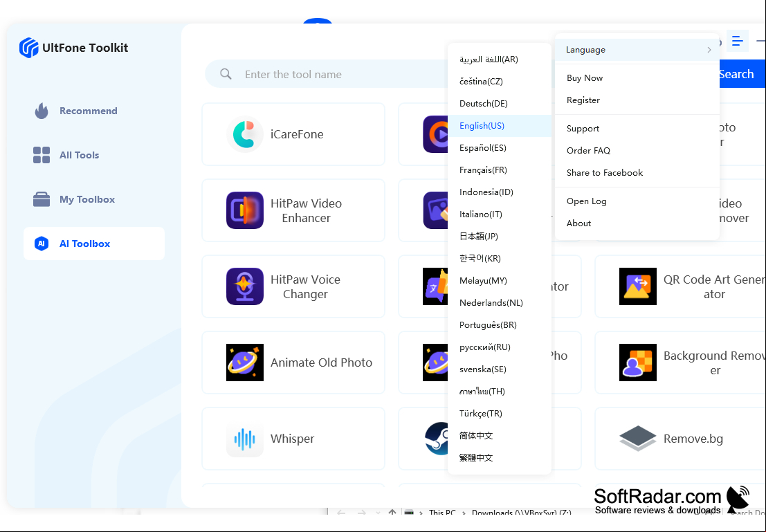Image resolution: width=766 pixels, height=532 pixels.
Task: Select Français(FR) language
Action: (500, 170)
